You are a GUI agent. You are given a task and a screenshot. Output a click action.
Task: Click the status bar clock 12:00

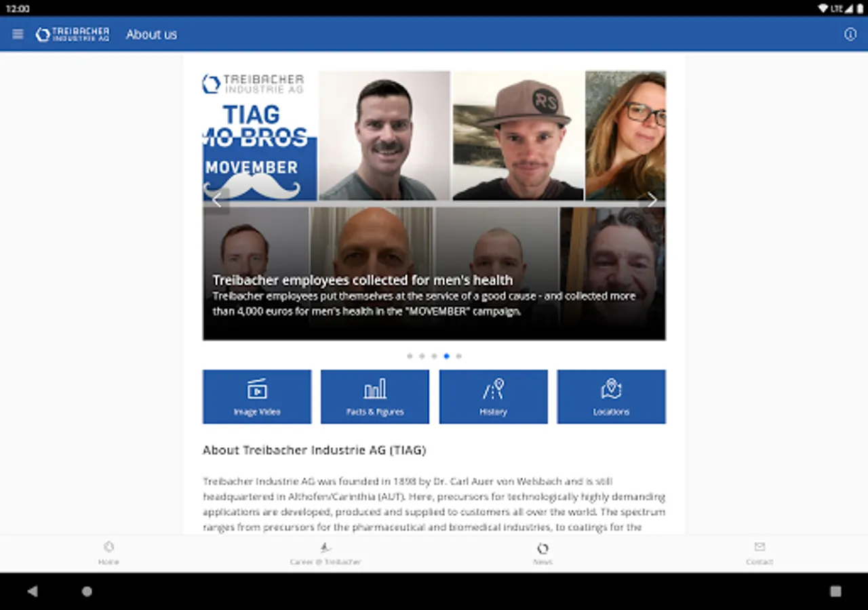click(17, 8)
